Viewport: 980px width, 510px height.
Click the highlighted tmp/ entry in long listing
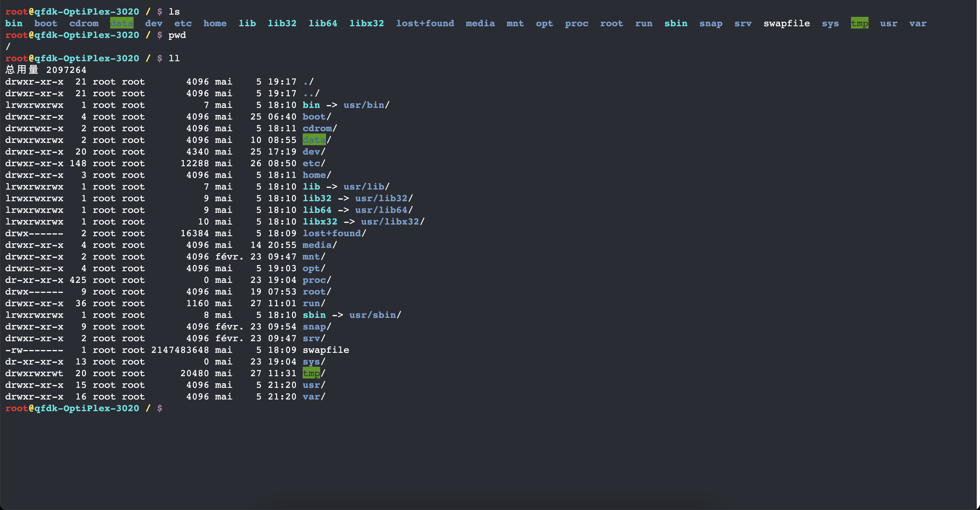point(311,373)
